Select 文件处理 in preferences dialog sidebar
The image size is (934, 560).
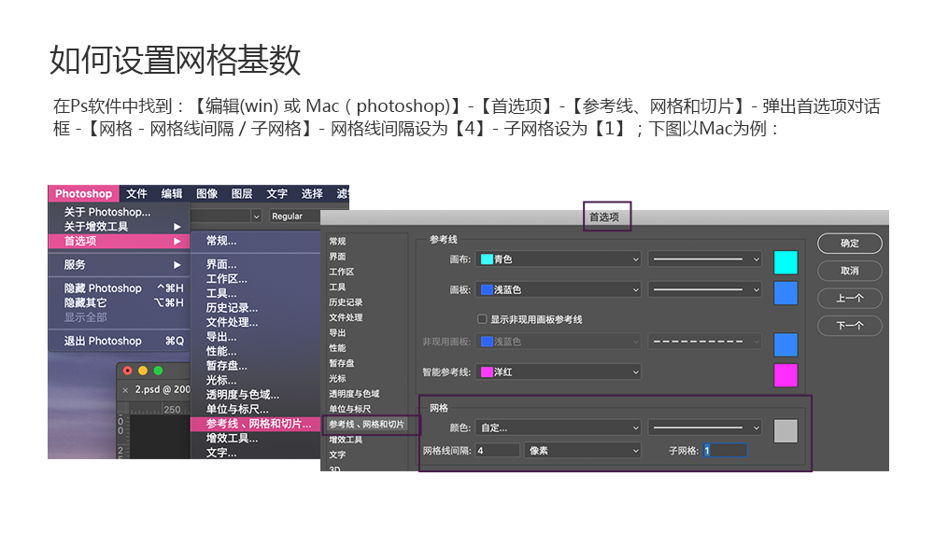pos(346,317)
